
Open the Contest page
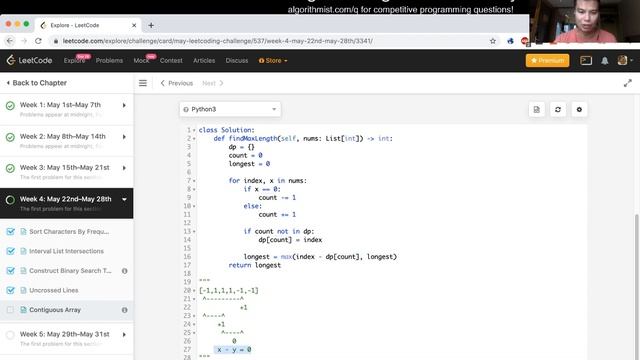[x=171, y=60]
